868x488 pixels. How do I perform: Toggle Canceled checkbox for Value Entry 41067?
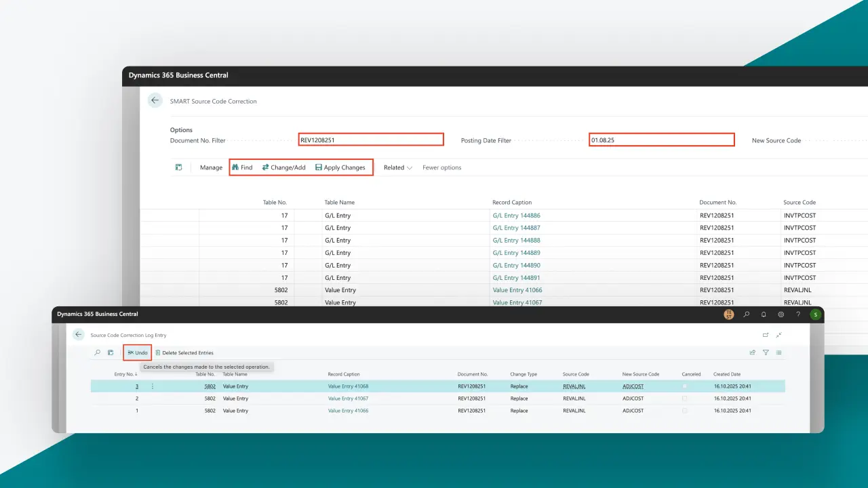tap(685, 399)
